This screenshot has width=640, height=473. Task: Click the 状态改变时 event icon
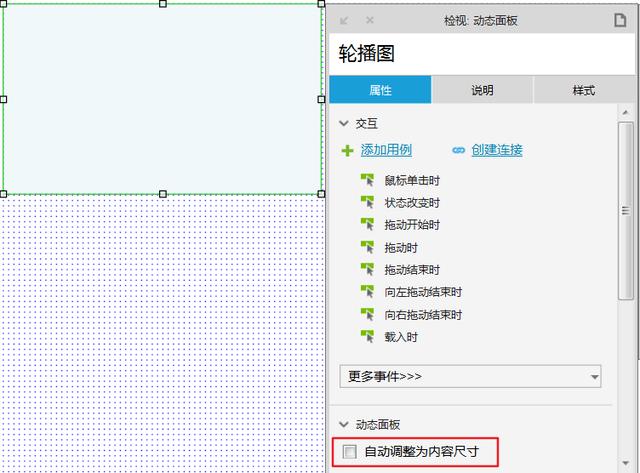(367, 202)
